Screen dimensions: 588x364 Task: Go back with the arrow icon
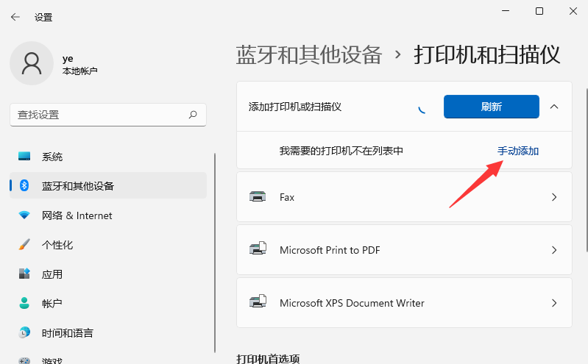(x=15, y=17)
